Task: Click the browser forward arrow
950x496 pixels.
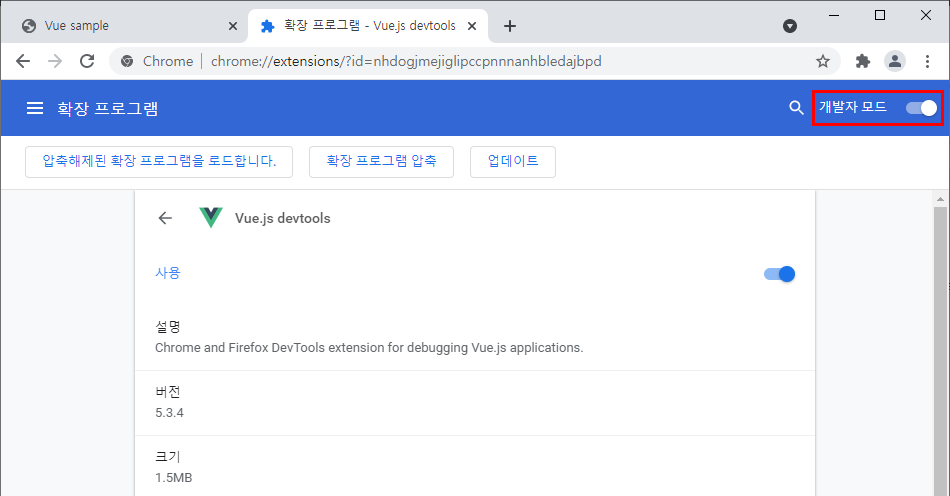Action: click(x=55, y=61)
